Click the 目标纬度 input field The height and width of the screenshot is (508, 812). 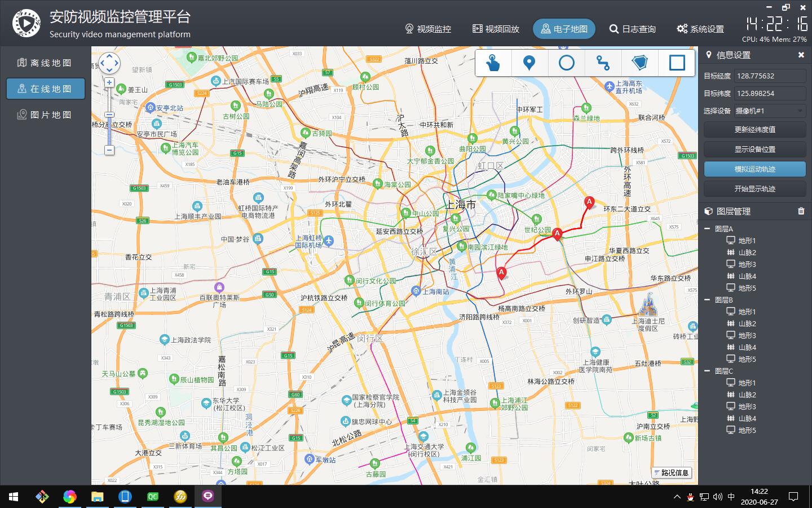pos(770,93)
